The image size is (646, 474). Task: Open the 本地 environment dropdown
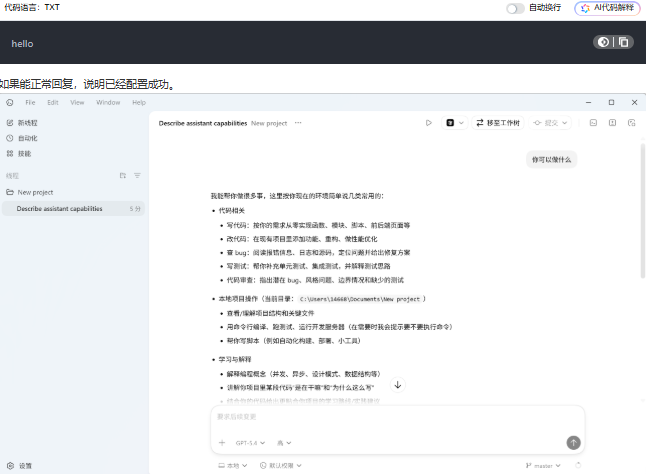click(x=233, y=466)
